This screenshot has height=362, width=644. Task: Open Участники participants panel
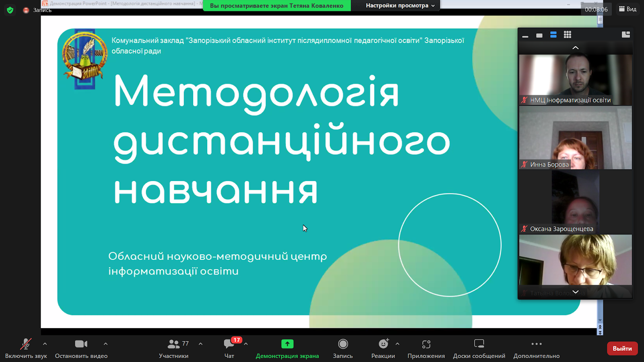[x=174, y=348]
